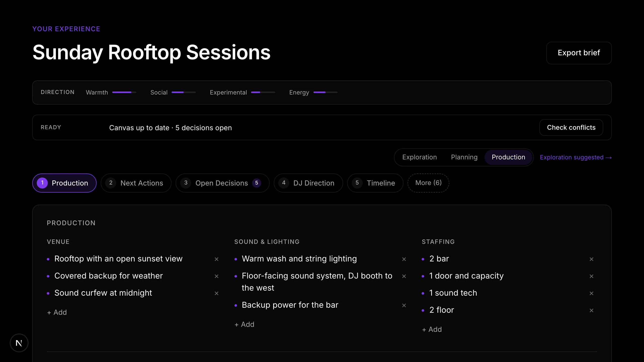The height and width of the screenshot is (362, 644).
Task: Select '1 sound tech' text
Action: [x=453, y=293]
